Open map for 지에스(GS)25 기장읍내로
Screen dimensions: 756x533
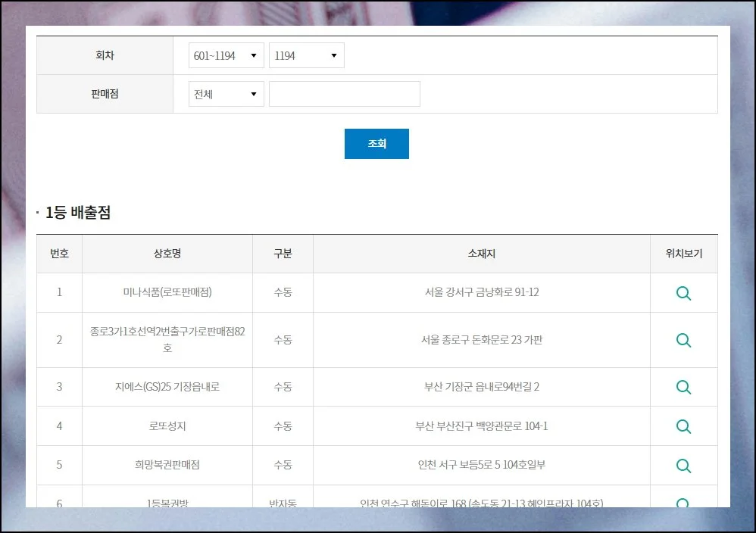pyautogui.click(x=683, y=387)
